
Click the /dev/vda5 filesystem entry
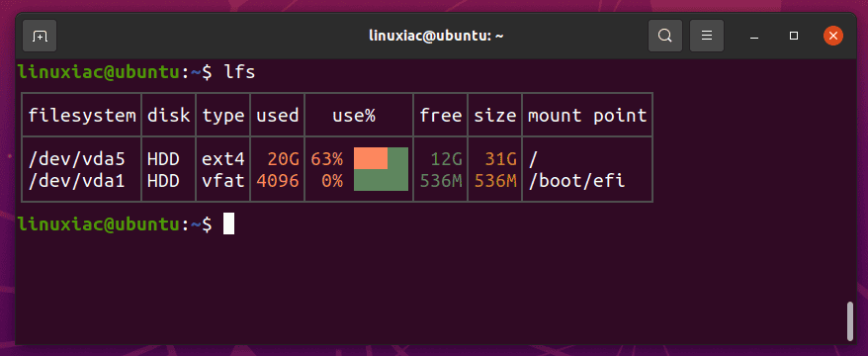coord(76,159)
